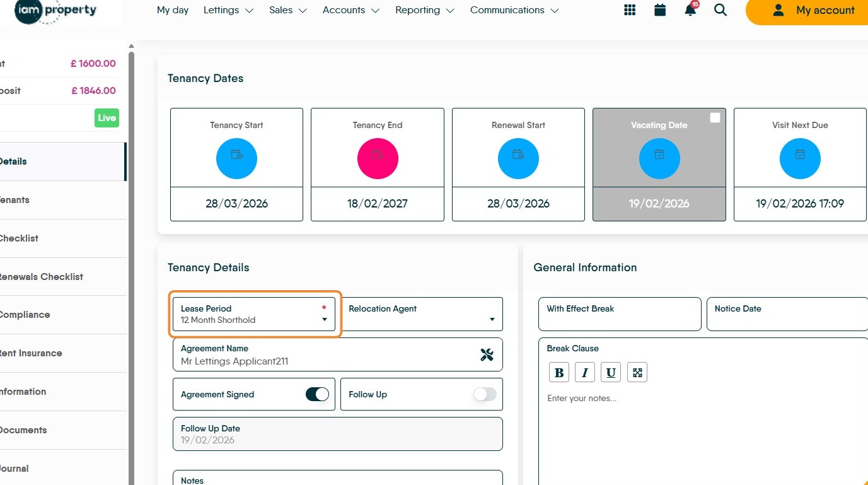The height and width of the screenshot is (485, 868).
Task: Click the Tenancy Start date 28/03/2026
Action: click(236, 204)
